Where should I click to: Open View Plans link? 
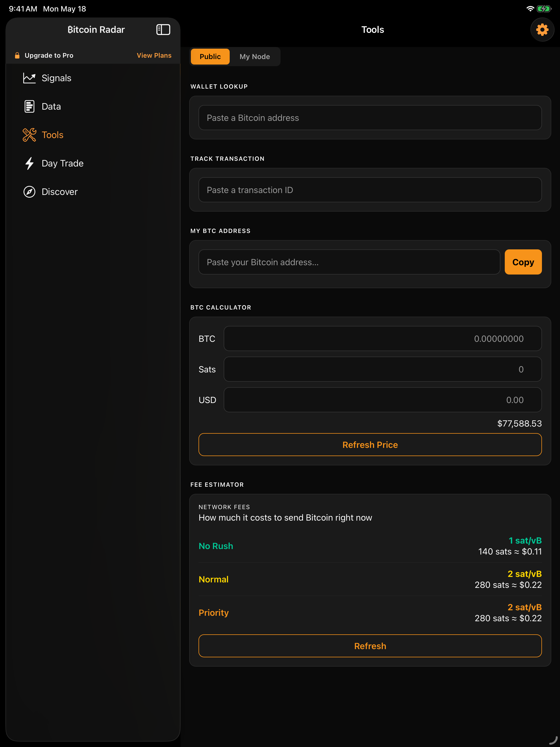tap(154, 56)
